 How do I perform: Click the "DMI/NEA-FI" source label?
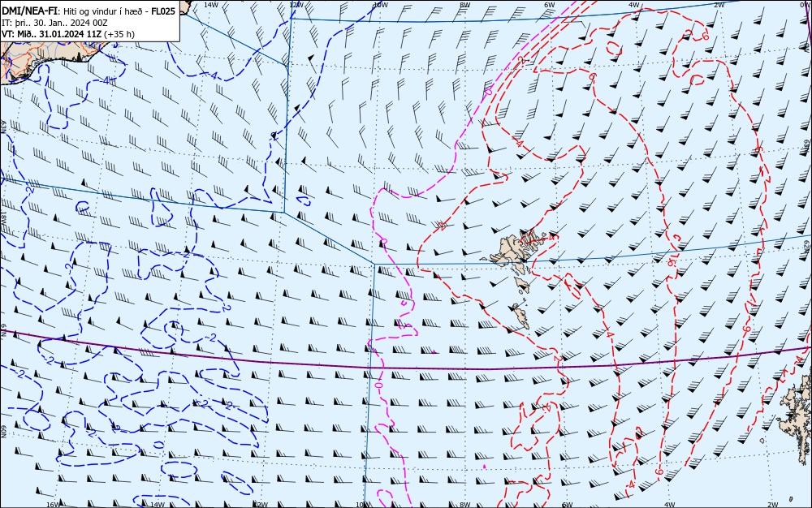pos(29,11)
